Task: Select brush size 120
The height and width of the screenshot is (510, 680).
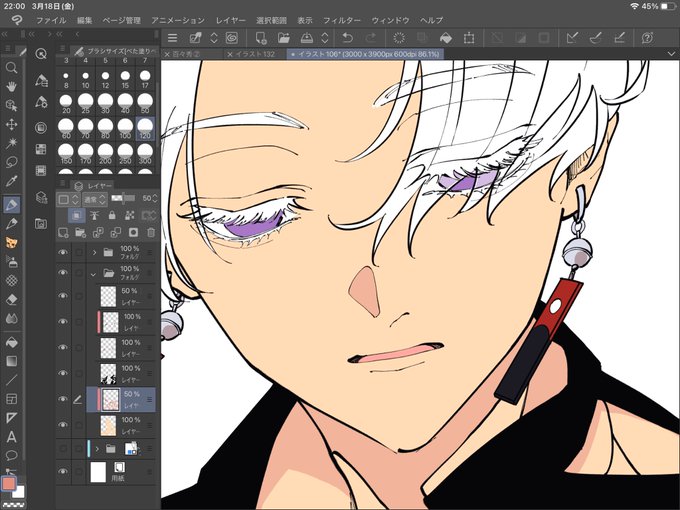Action: tap(145, 129)
